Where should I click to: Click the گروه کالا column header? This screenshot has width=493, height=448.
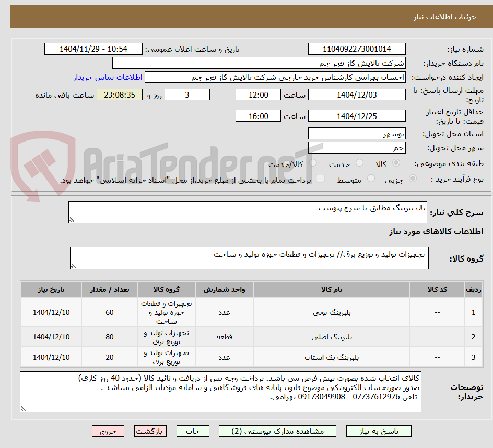166,290
